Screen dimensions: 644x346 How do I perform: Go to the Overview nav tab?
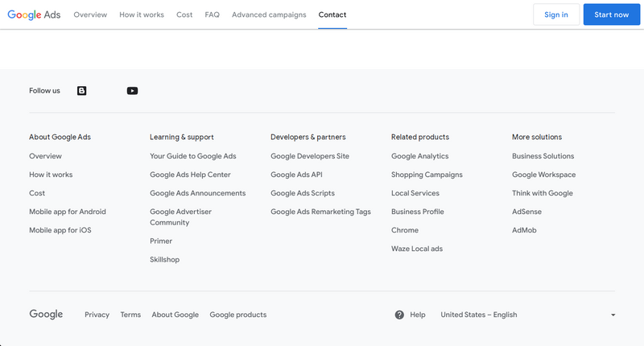[90, 14]
